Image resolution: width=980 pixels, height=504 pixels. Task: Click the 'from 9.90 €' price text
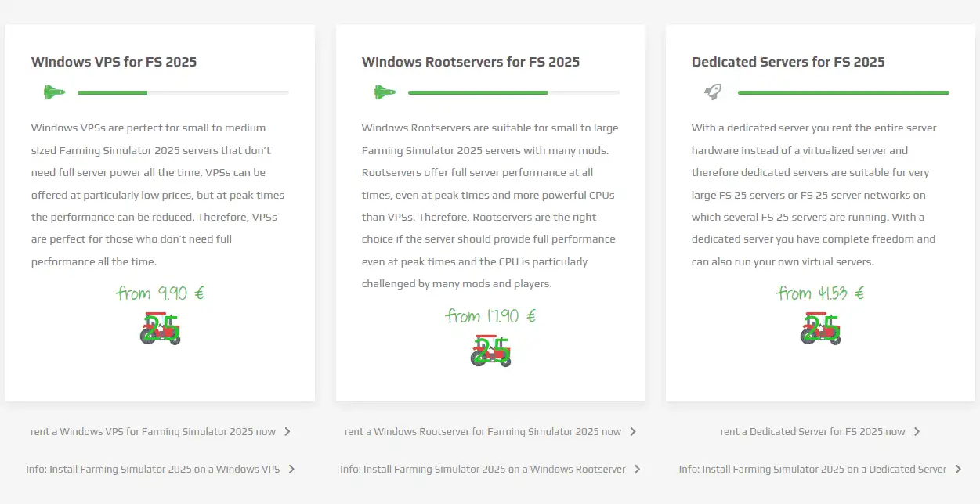point(160,293)
